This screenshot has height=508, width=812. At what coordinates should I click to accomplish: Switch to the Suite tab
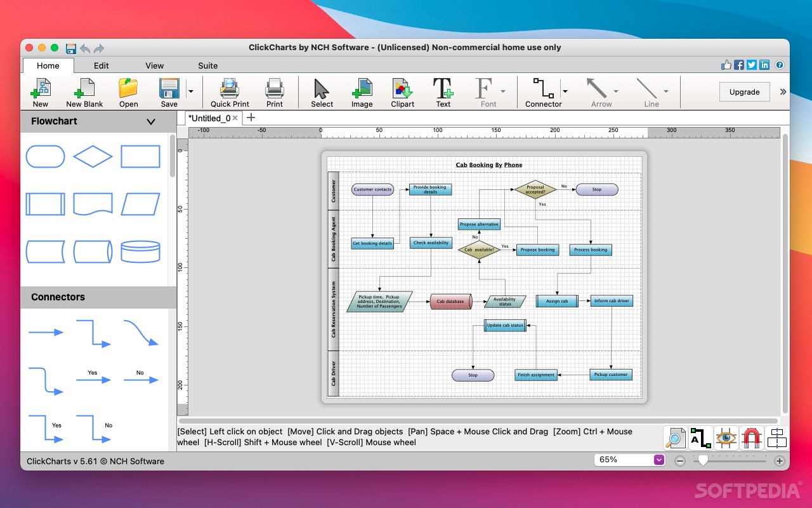[207, 65]
